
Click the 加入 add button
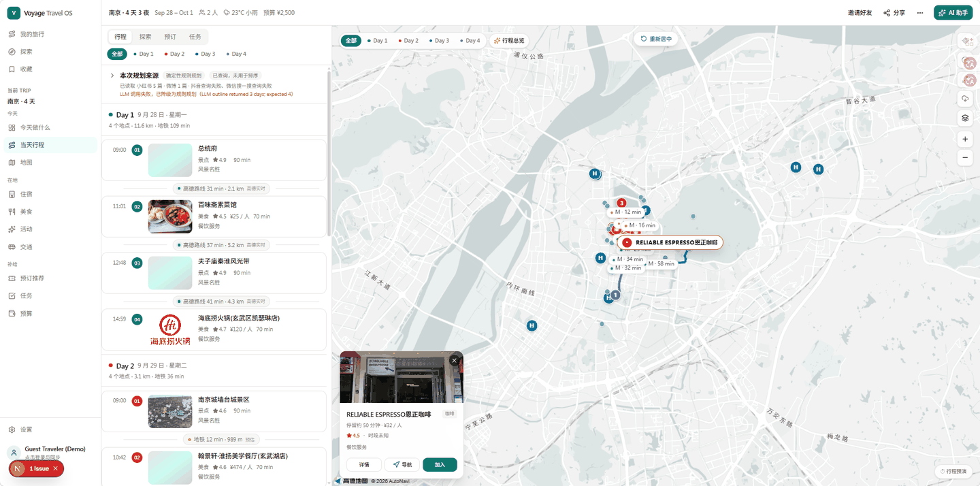[440, 465]
